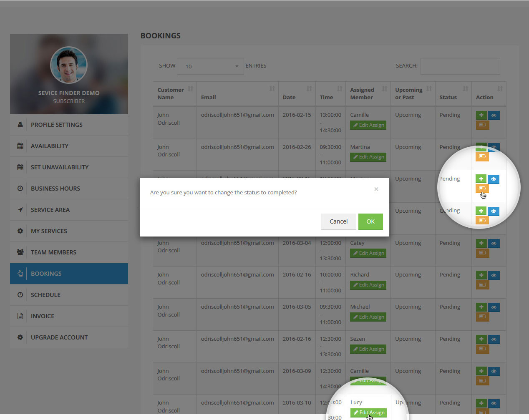Click the highlighted orange complete-status icon
The height and width of the screenshot is (420, 529).
(482, 189)
